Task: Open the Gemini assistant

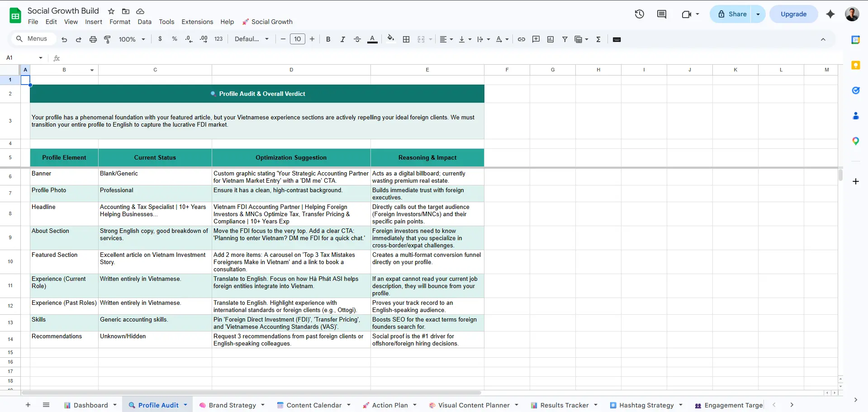Action: coord(830,14)
